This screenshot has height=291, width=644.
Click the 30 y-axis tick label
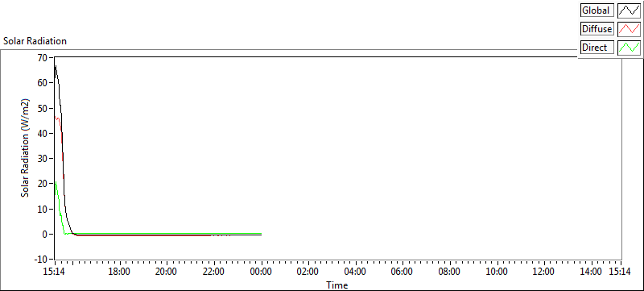pos(43,158)
